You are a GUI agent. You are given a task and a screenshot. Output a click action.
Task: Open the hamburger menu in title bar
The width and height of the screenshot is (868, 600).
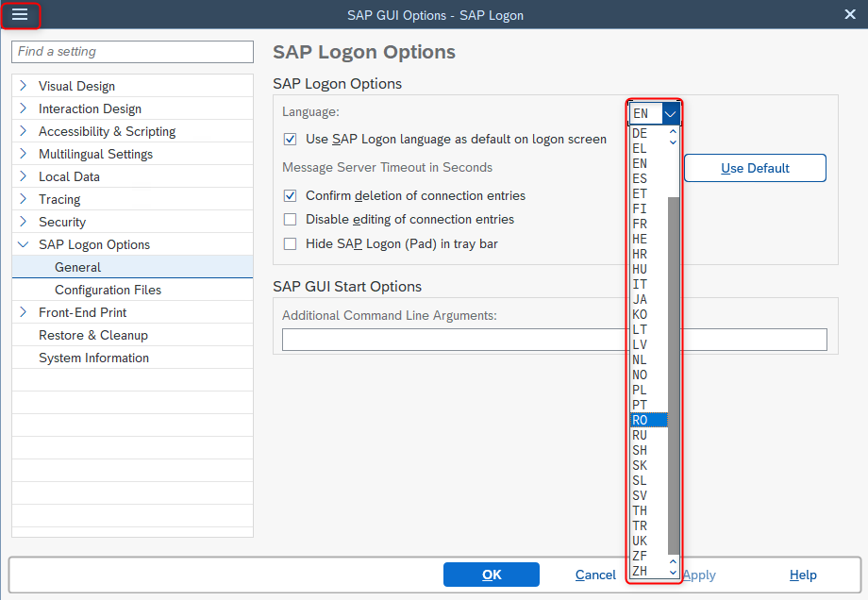(x=20, y=15)
